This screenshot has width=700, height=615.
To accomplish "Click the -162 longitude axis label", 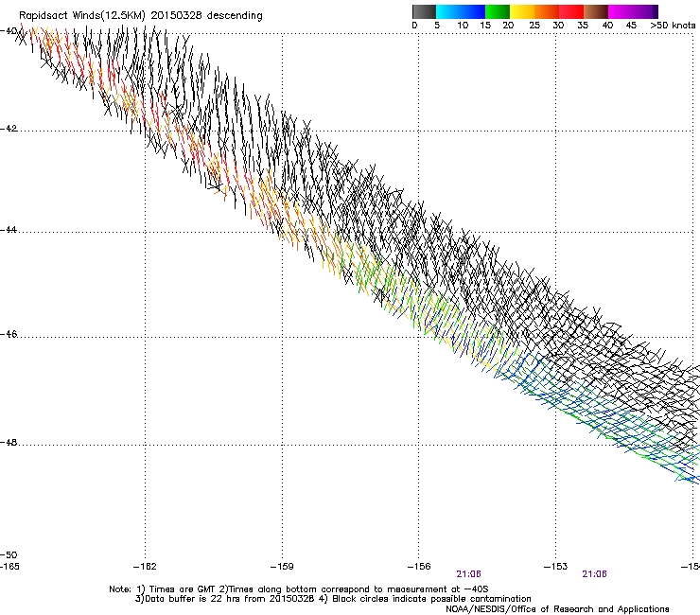I will 145,567.
